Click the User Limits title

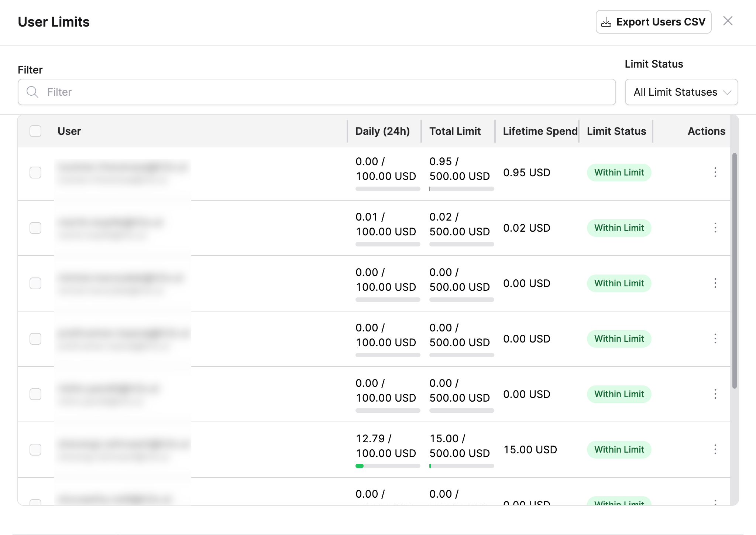[x=54, y=22]
